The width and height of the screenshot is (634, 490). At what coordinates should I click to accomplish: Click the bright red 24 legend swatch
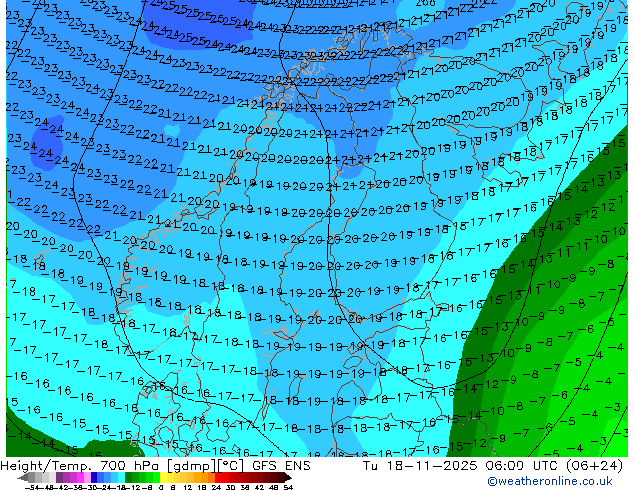(x=219, y=477)
